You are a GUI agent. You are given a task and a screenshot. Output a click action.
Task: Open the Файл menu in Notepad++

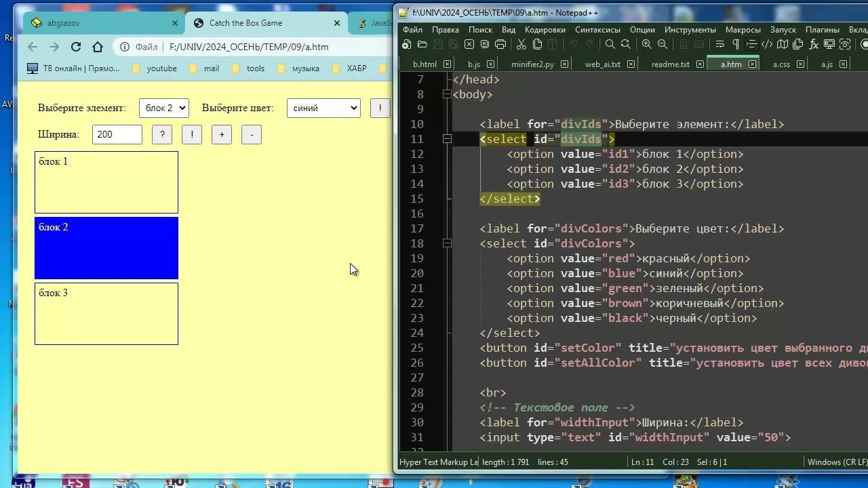pos(412,30)
